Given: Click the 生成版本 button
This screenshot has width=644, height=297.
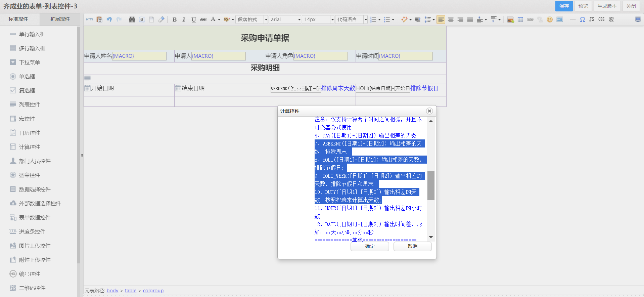Looking at the screenshot, I should (x=607, y=6).
